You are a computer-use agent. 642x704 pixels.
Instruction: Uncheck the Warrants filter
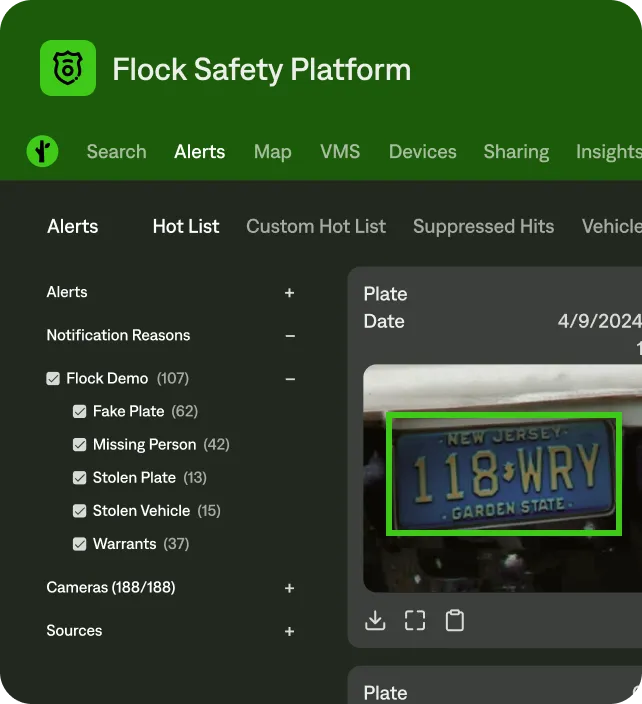pyautogui.click(x=79, y=544)
